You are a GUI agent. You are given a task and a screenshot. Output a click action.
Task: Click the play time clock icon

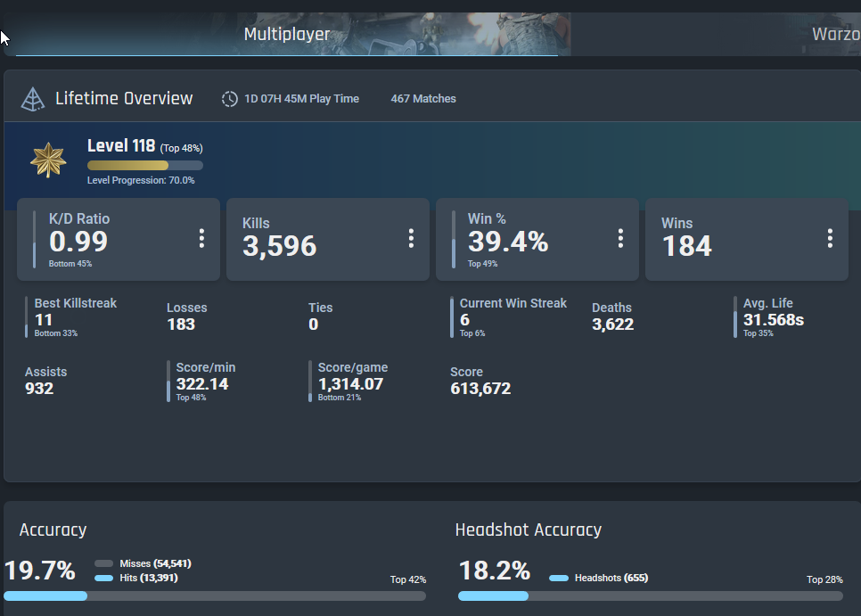(x=230, y=99)
